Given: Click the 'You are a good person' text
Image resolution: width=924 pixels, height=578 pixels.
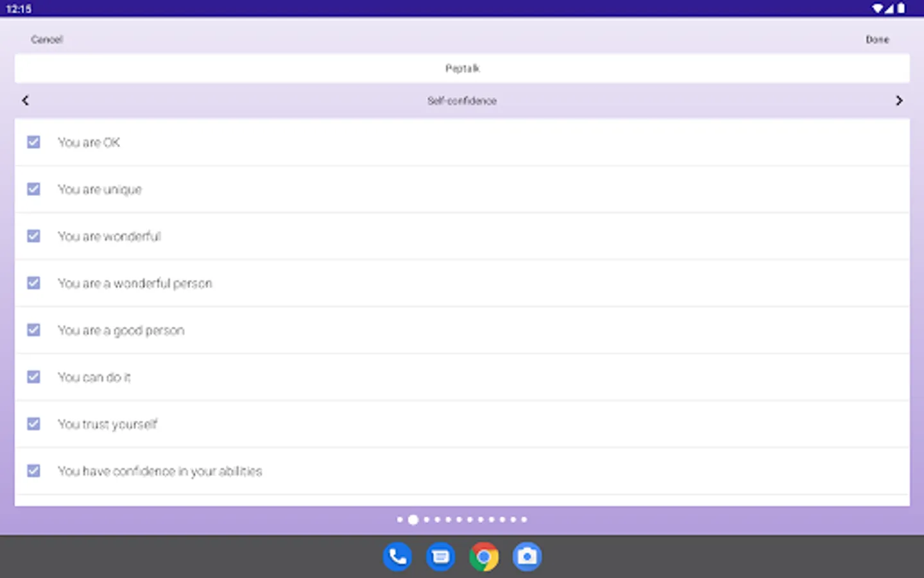Looking at the screenshot, I should pyautogui.click(x=121, y=330).
